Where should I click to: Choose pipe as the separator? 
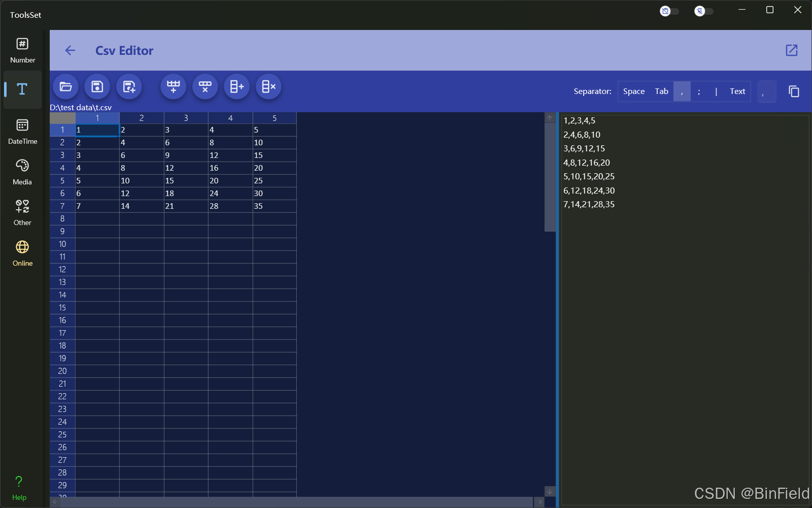[716, 91]
